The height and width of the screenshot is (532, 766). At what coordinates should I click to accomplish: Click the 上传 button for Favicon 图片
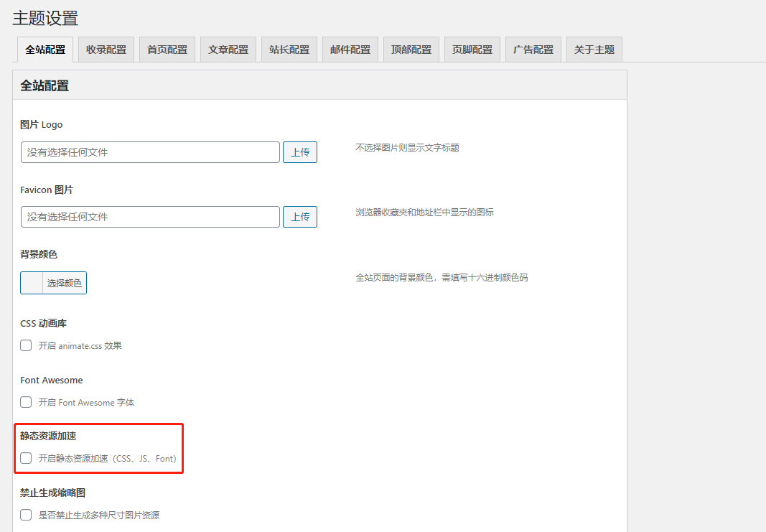coord(299,216)
